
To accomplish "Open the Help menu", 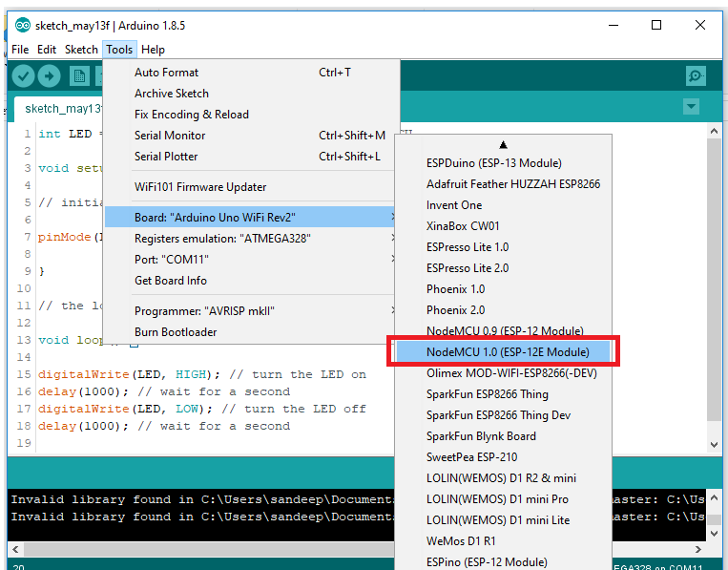I will [x=153, y=50].
